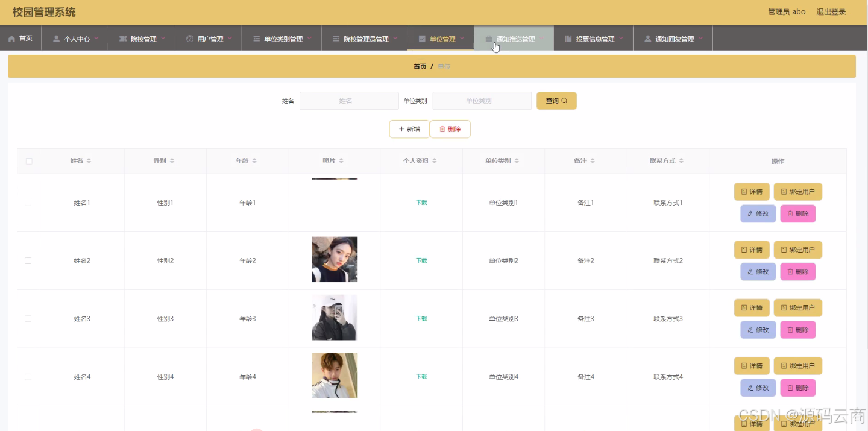Expand the 用户管理 dropdown arrow
Viewport: 868px width, 431px height.
click(x=230, y=38)
